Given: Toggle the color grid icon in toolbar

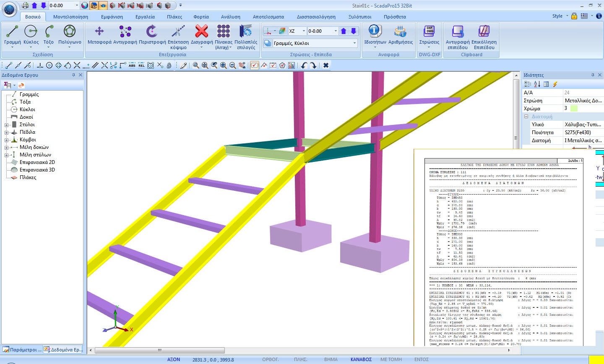Looking at the screenshot, I should tap(292, 65).
